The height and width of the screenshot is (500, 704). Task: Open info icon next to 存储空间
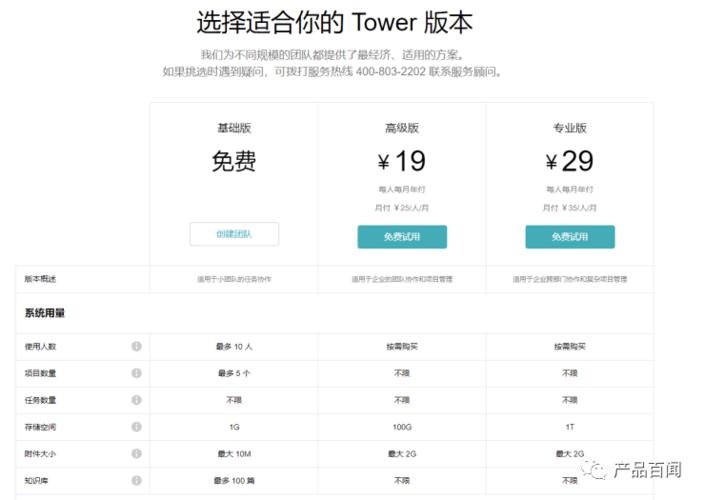(136, 426)
